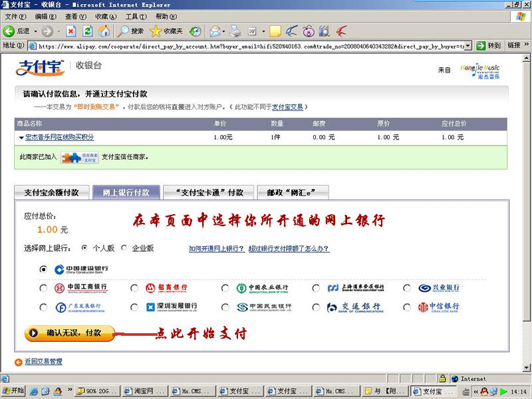
Task: Select the 企业版 radio option
Action: point(124,248)
